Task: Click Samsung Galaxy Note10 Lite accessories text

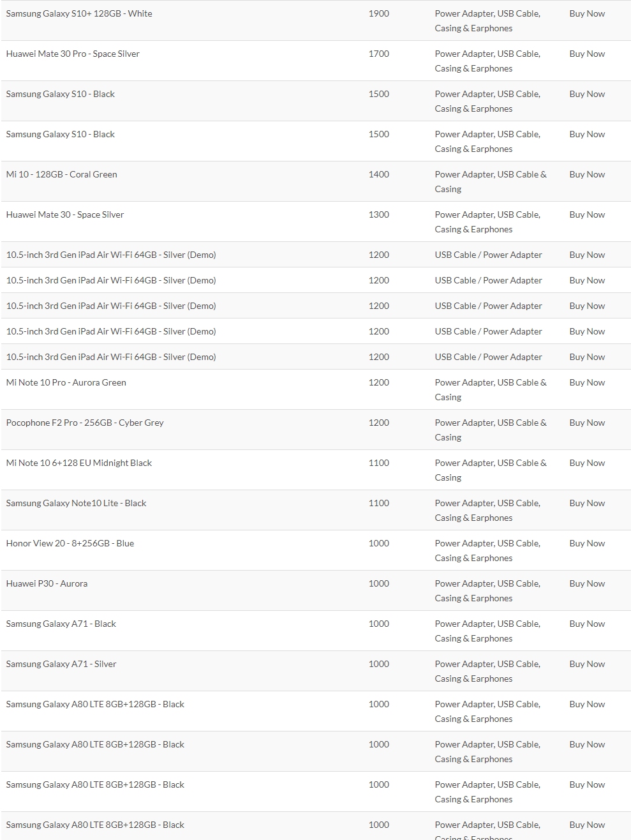Action: pyautogui.click(x=487, y=510)
